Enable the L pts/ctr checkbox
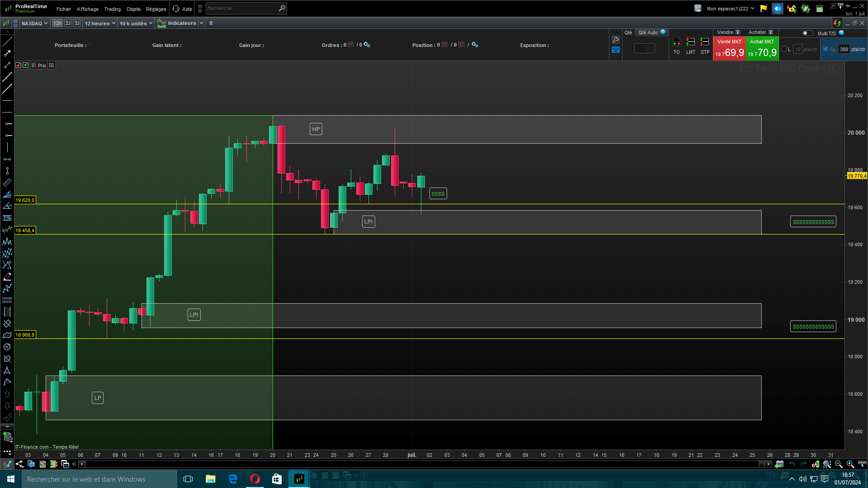Image resolution: width=868 pixels, height=488 pixels. (784, 49)
